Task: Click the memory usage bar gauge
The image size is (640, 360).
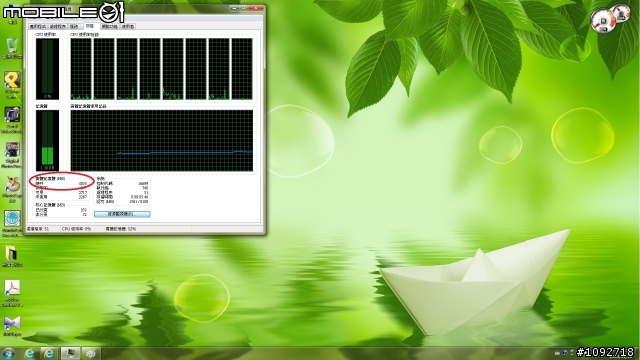Action: pyautogui.click(x=47, y=140)
